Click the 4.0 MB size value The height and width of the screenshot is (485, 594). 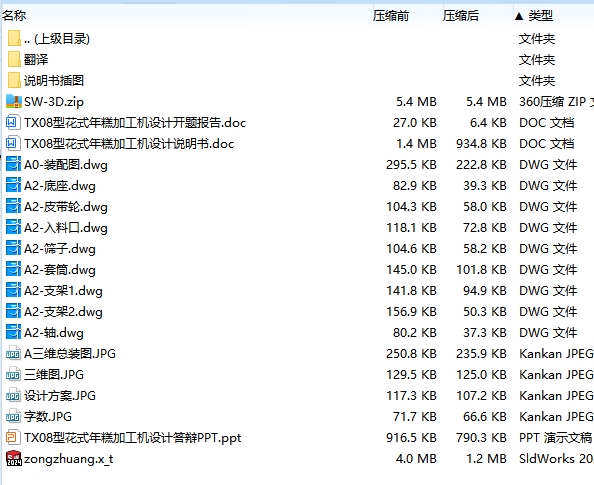(416, 459)
